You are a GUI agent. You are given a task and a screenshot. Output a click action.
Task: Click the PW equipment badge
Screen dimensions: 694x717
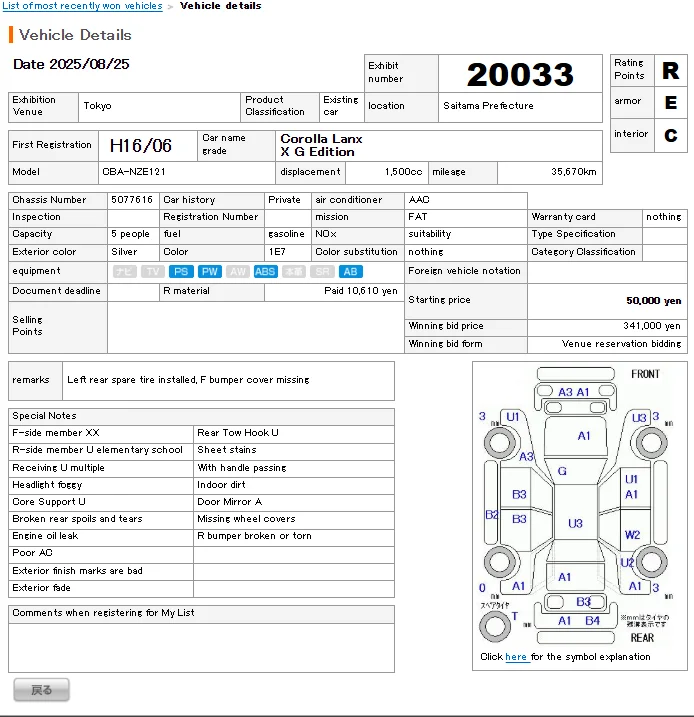209,272
